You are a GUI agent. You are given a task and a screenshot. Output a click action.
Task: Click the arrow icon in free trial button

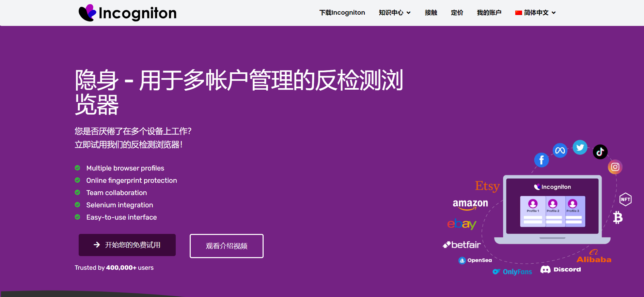(97, 245)
